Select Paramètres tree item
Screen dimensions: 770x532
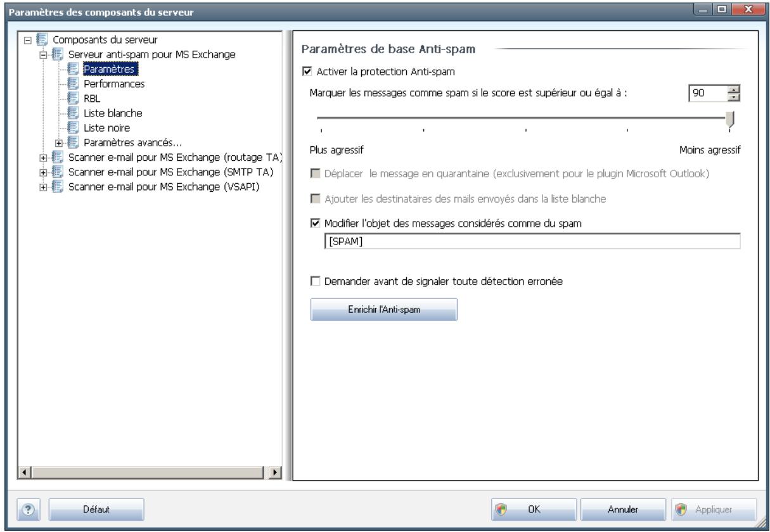click(110, 68)
